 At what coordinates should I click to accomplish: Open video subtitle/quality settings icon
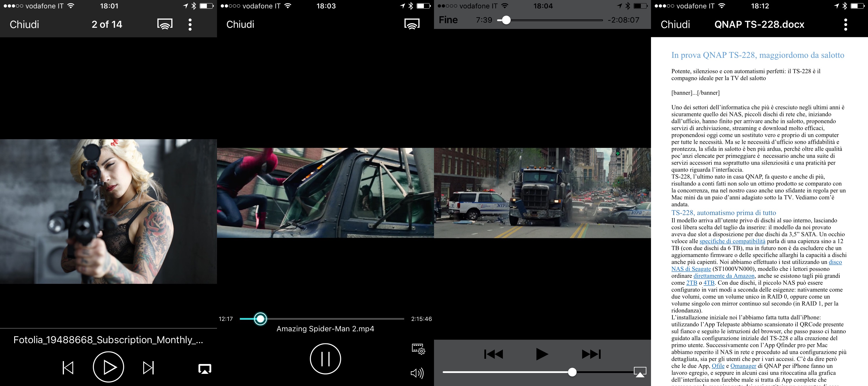[x=418, y=349]
